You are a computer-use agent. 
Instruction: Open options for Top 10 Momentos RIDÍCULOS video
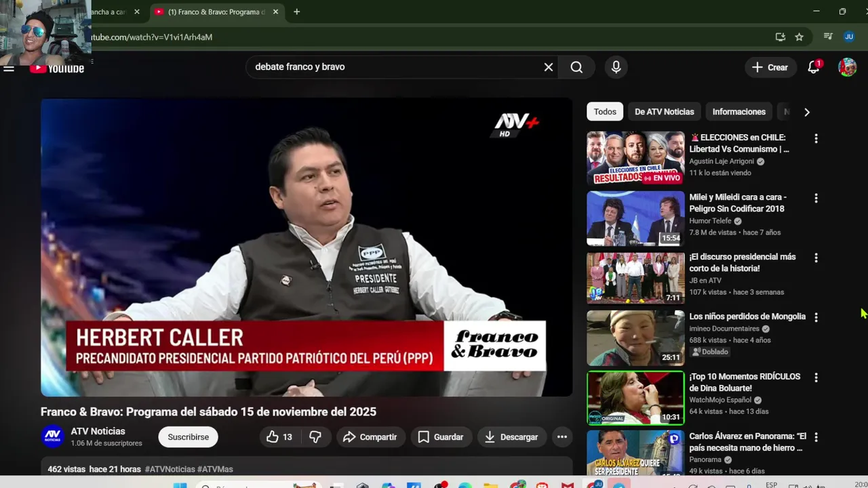click(816, 377)
